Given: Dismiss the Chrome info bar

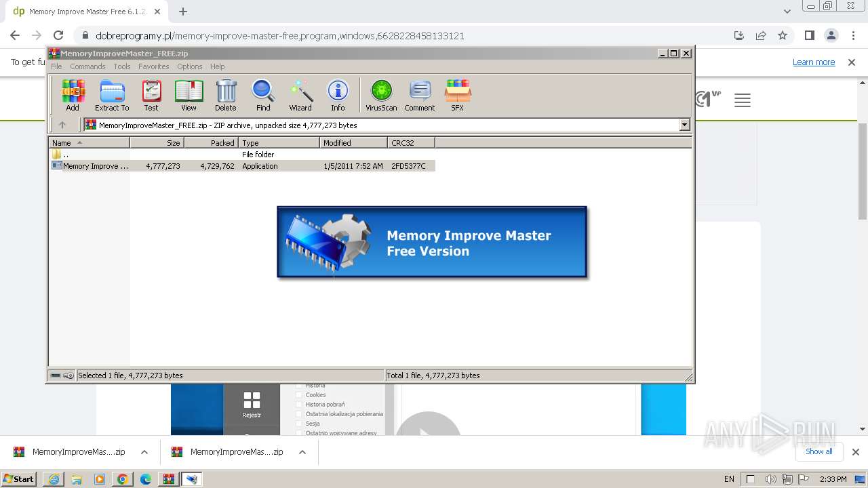Looking at the screenshot, I should pyautogui.click(x=852, y=62).
